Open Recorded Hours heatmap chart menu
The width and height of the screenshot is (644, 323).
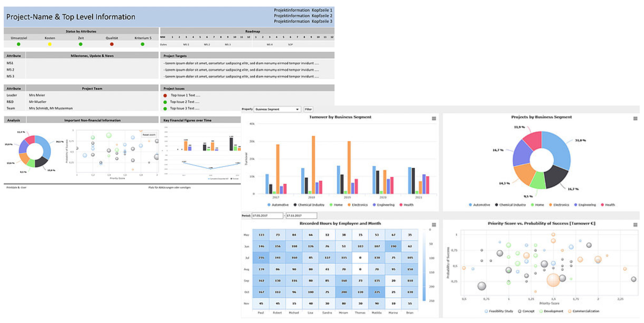(x=434, y=225)
